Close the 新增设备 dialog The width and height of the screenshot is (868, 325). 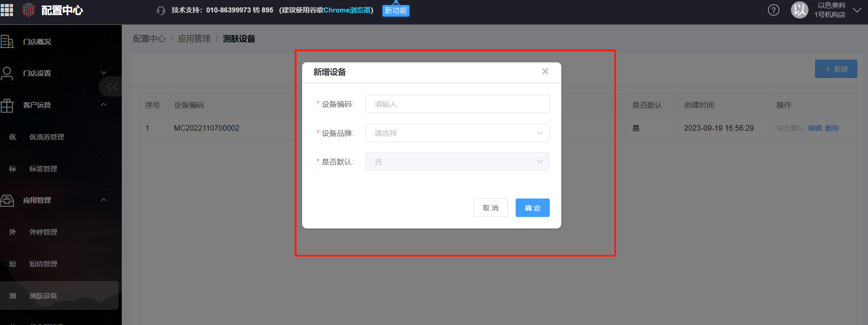tap(545, 72)
